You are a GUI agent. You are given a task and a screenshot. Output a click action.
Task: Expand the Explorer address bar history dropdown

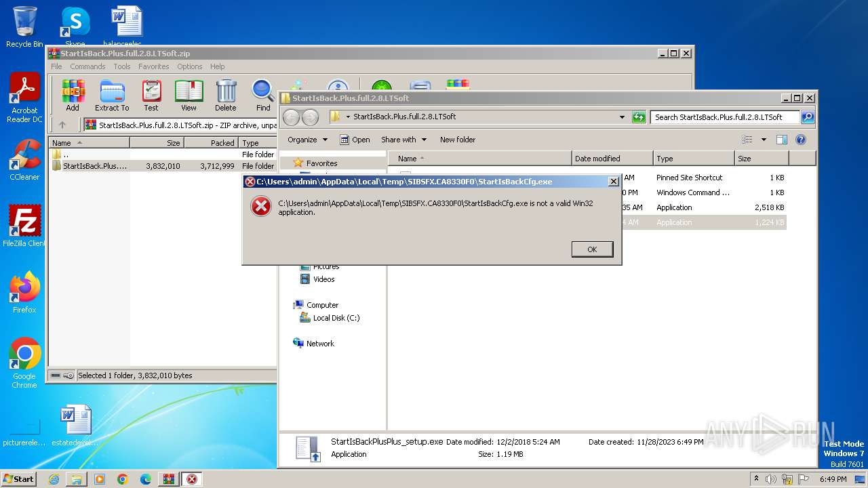tap(622, 117)
